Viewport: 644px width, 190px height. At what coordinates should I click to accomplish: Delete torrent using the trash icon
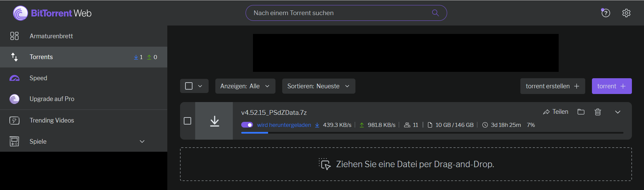[x=598, y=112]
